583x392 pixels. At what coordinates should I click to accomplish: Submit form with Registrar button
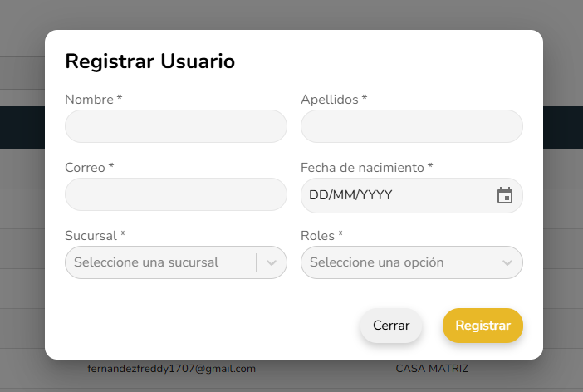coord(483,326)
